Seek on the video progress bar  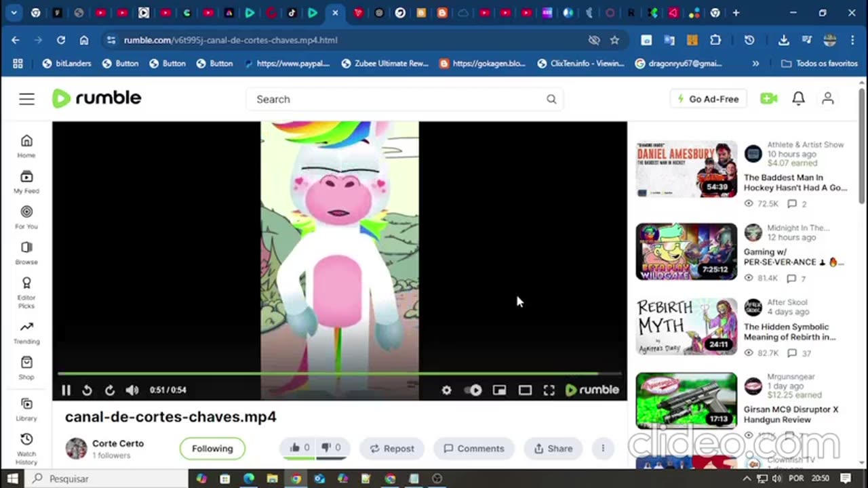[x=339, y=373]
